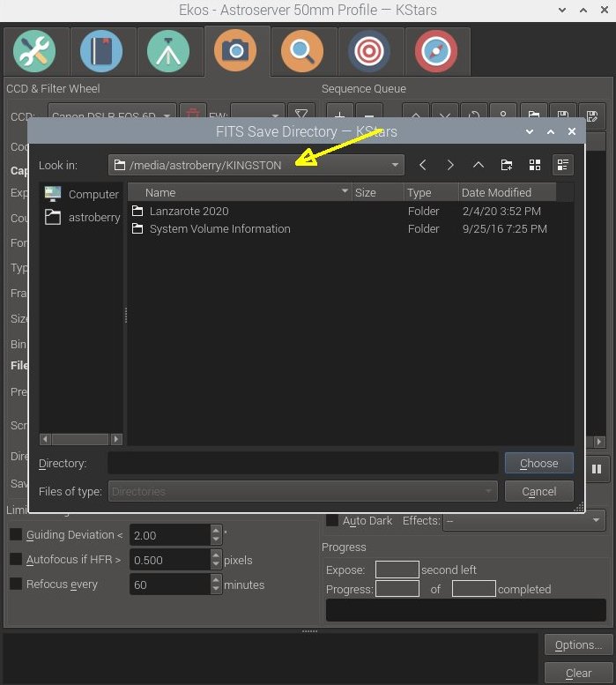
Task: Open Ekos Options button
Action: click(x=578, y=644)
